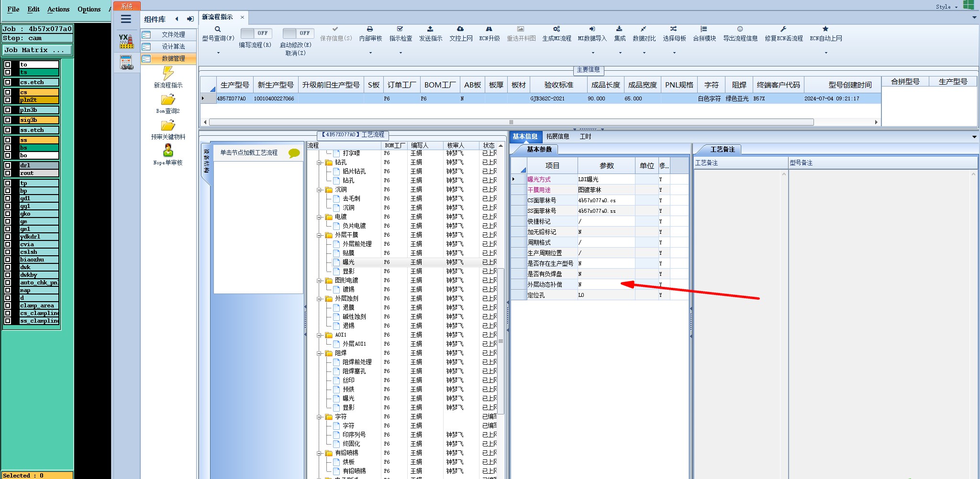Click the 外层动态补偿 parameter value cell
The height and width of the screenshot is (479, 980).
pos(606,284)
